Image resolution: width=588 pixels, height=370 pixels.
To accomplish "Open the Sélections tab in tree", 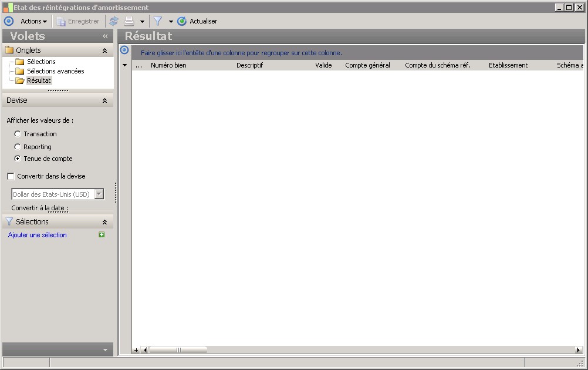I will point(41,62).
